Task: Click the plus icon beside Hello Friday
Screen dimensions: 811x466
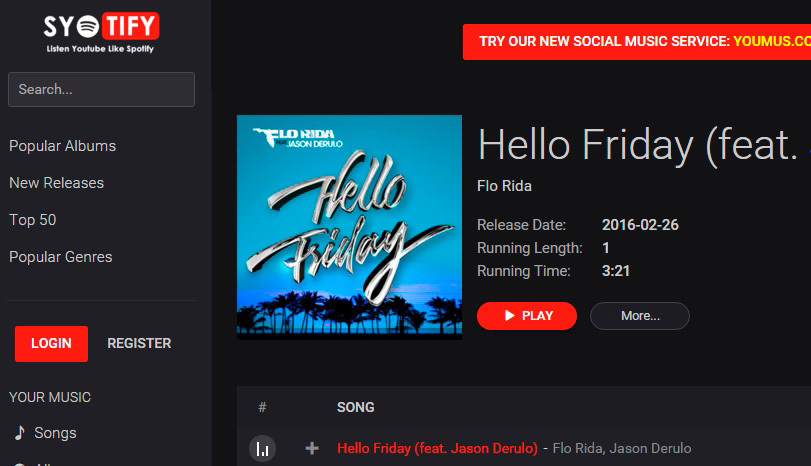Action: pos(312,449)
